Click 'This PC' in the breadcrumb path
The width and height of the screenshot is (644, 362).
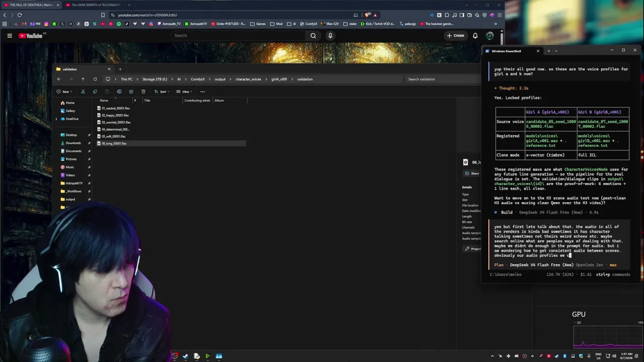coord(126,79)
